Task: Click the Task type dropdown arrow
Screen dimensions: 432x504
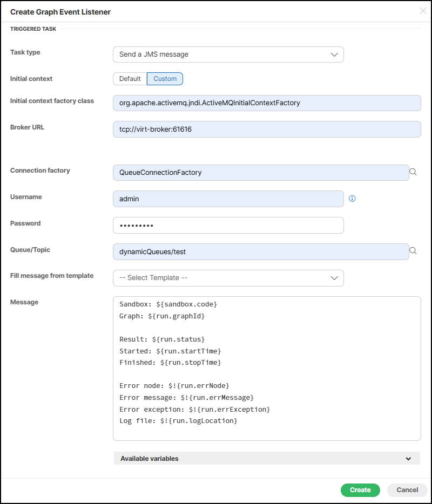Action: click(x=334, y=55)
